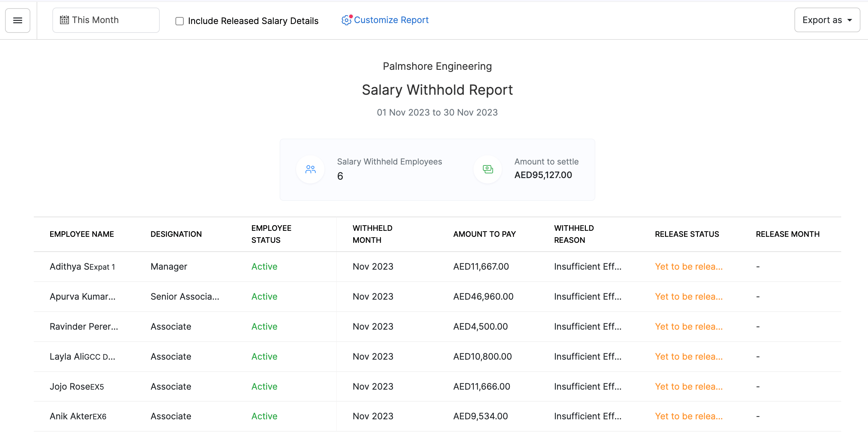
Task: Click Yet to be released status for Anik Akter
Action: (688, 416)
